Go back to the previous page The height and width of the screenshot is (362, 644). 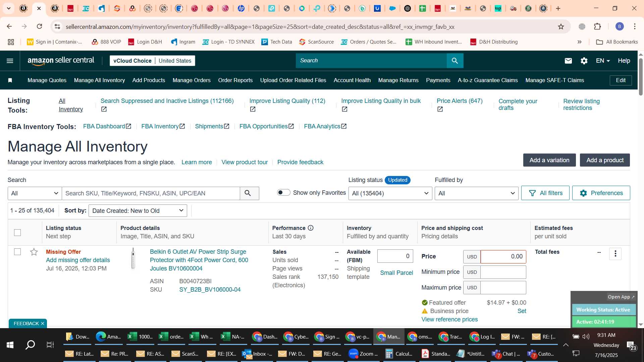pyautogui.click(x=9, y=26)
